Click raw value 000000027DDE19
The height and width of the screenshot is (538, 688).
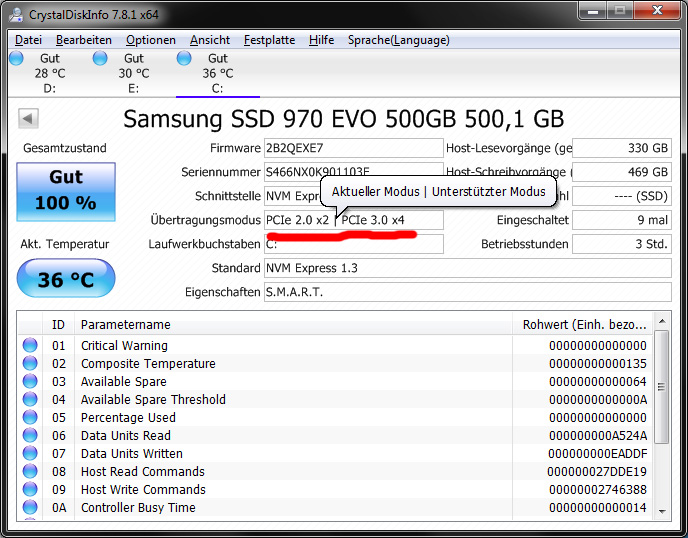pyautogui.click(x=597, y=471)
